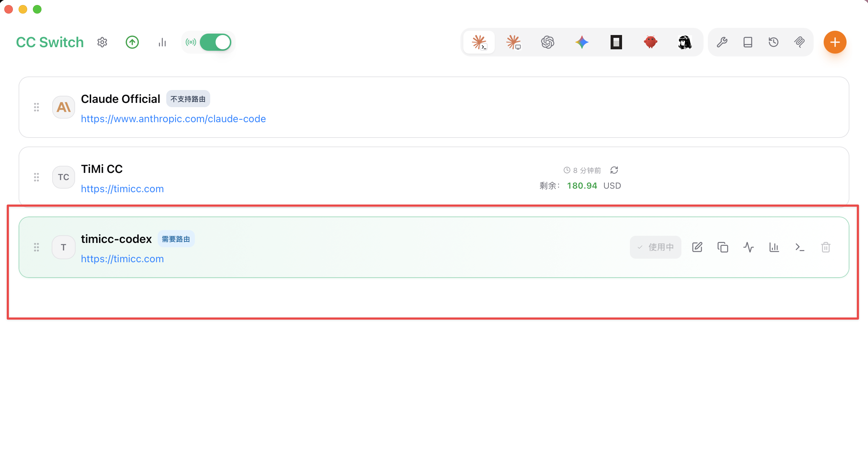
Task: Click the 需要路由 badge
Action: pyautogui.click(x=176, y=239)
